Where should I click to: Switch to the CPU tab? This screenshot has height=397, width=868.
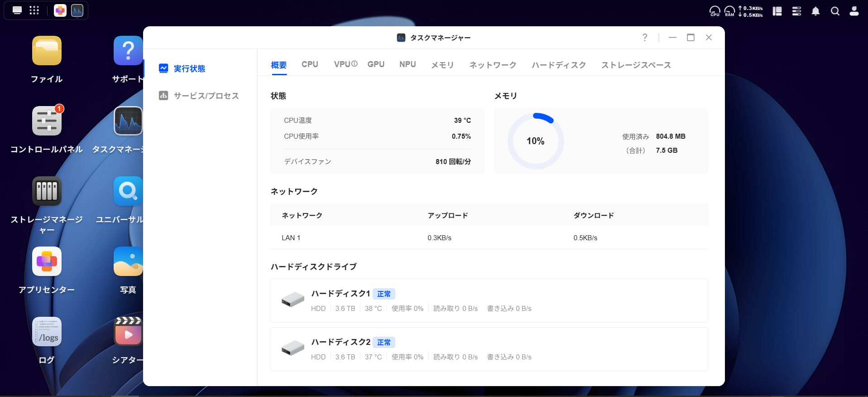(310, 64)
